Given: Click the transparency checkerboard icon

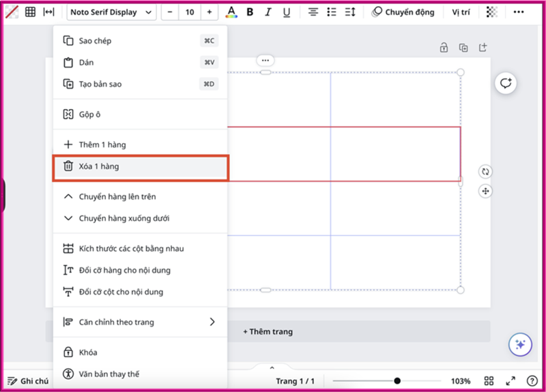Looking at the screenshot, I should click(491, 12).
